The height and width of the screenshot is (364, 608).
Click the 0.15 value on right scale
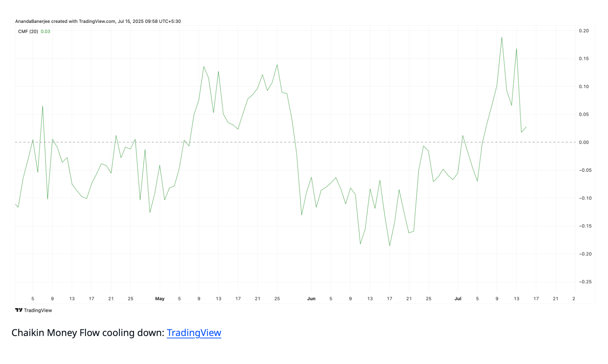click(584, 59)
